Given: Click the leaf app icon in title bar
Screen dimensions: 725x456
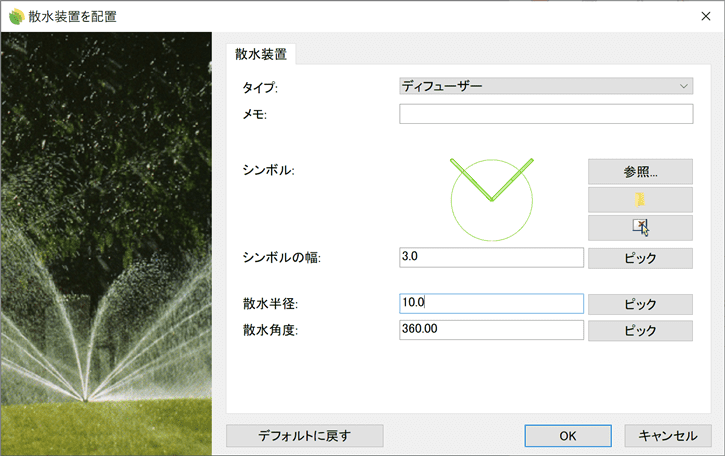Looking at the screenshot, I should tap(16, 17).
